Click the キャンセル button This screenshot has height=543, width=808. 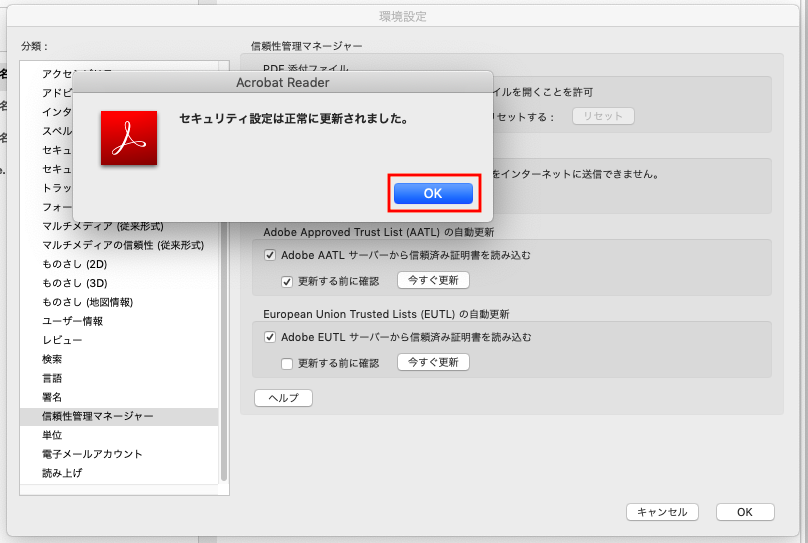click(662, 512)
